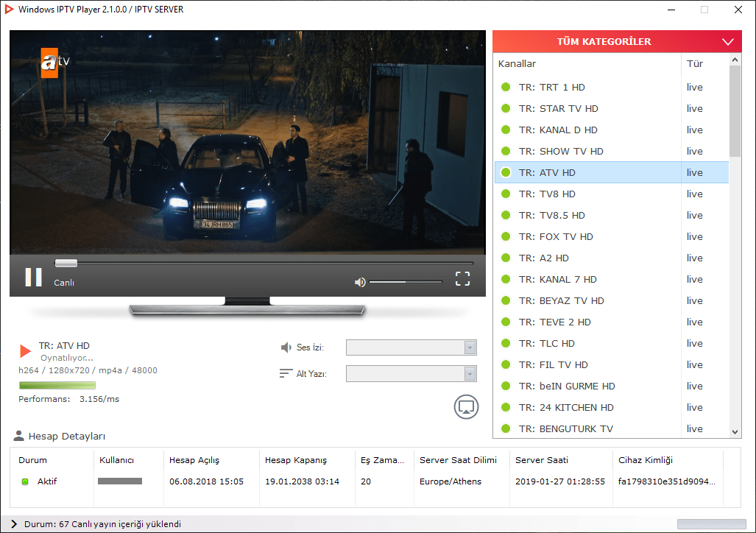Open the Ses İzi dropdown

point(470,347)
